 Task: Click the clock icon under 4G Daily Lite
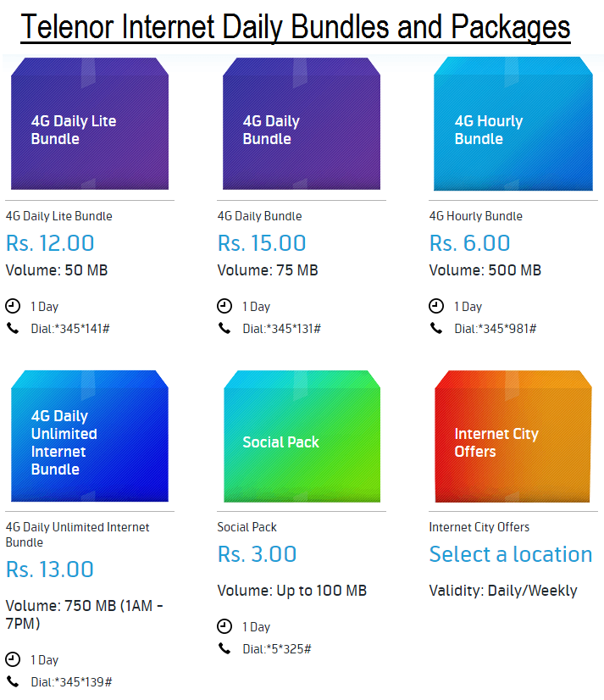point(13,306)
